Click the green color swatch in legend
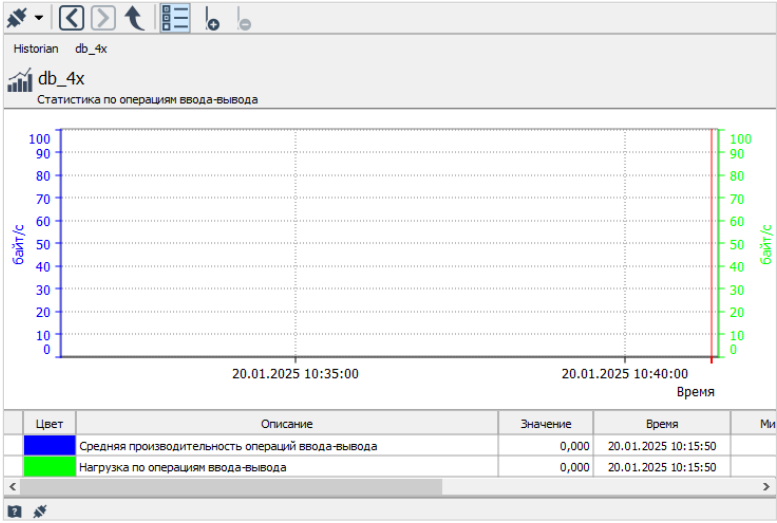Screen dimensions: 777x523 tap(50, 467)
